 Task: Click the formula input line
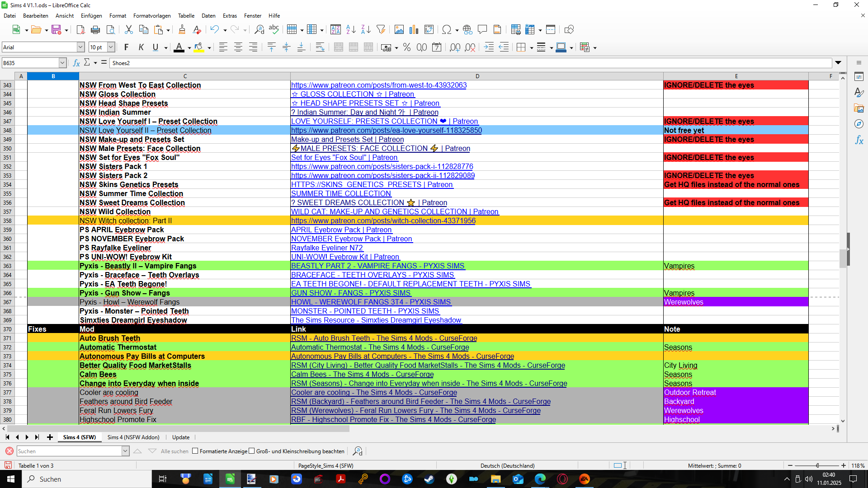[471, 63]
